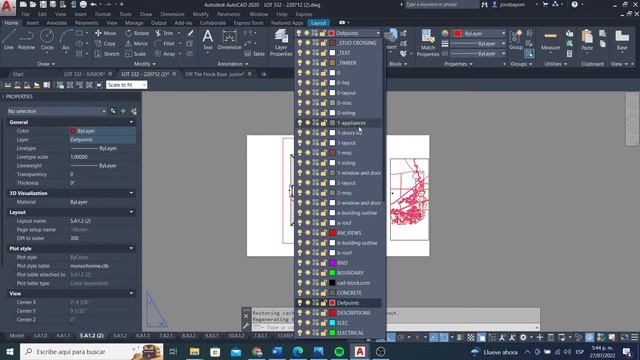Click the Mirror tool
Screen dimensions: 640x360
tap(136, 43)
